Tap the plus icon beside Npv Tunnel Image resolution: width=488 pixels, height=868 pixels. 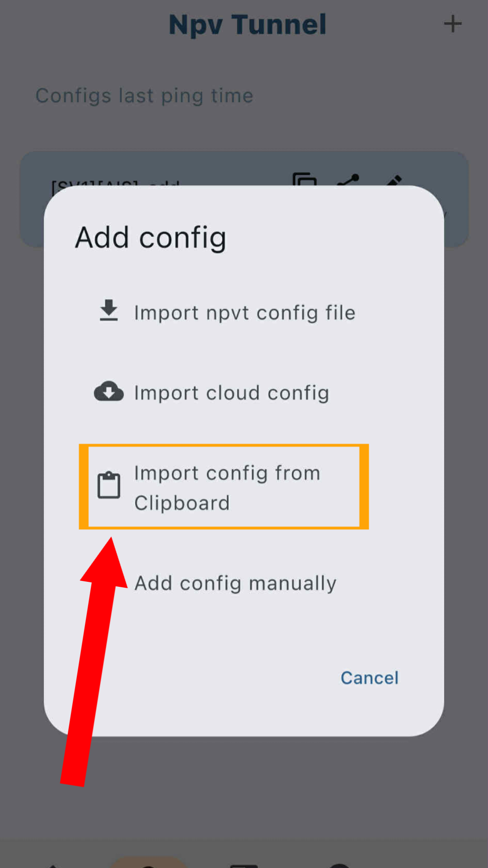click(x=453, y=24)
